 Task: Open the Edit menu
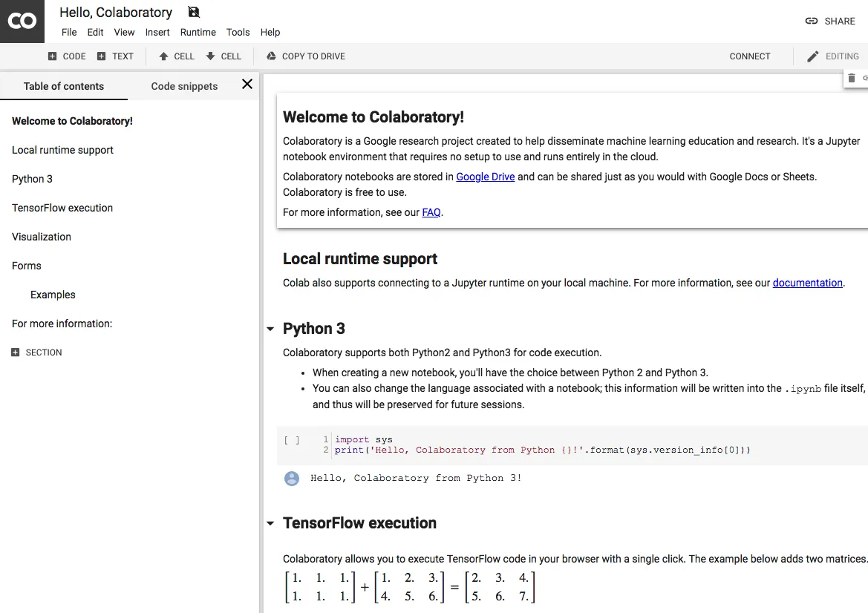(x=95, y=32)
